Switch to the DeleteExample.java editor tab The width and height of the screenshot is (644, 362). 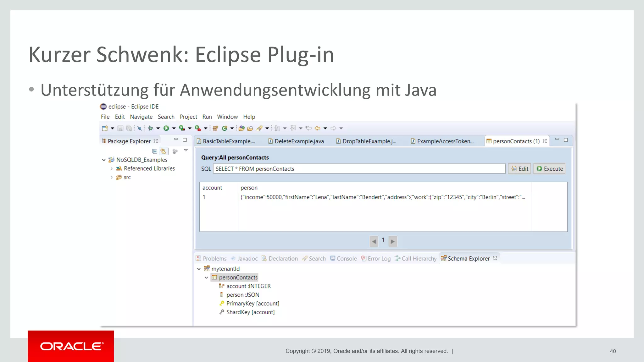click(x=296, y=141)
